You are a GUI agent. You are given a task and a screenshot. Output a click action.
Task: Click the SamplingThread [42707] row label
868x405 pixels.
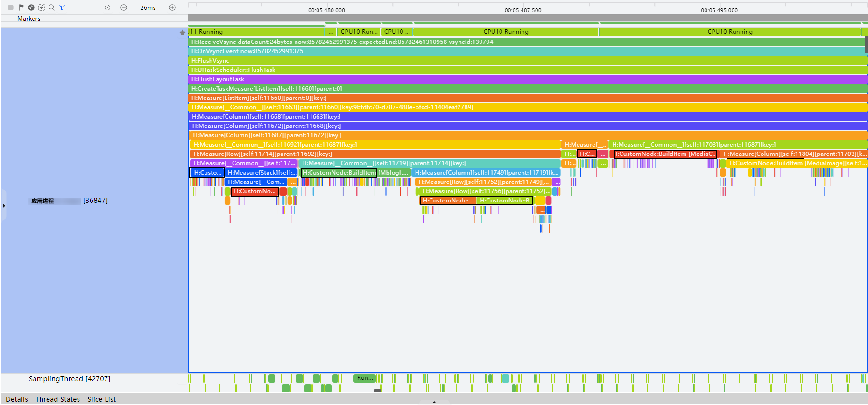pos(70,379)
